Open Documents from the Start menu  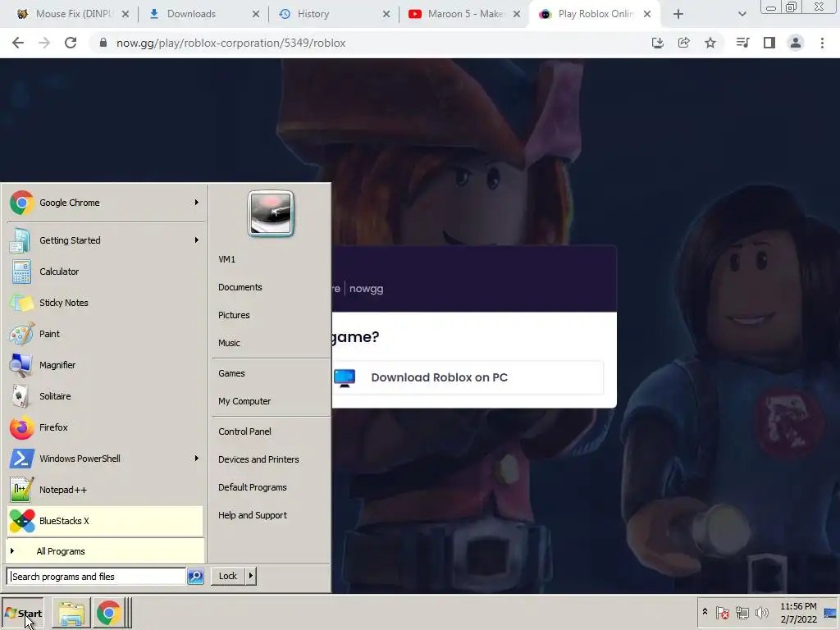pyautogui.click(x=240, y=287)
